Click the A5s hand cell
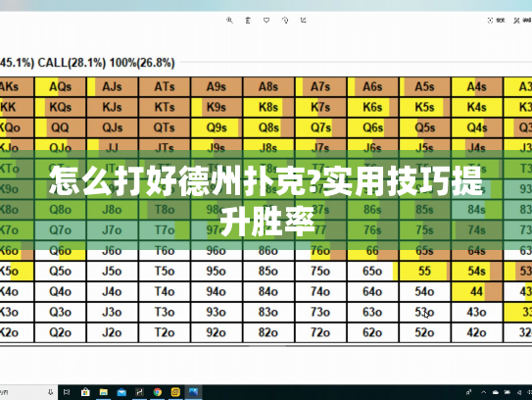Screen dimensions: 532x400 point(425,87)
